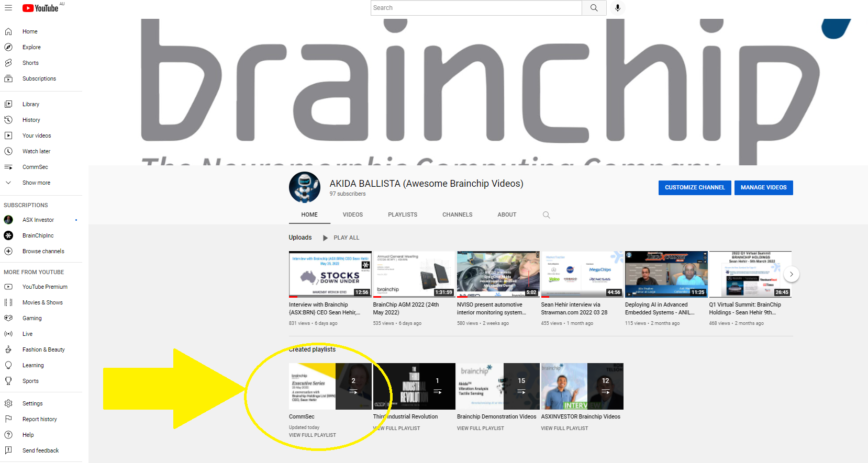
Task: Click the Search input field
Action: (476, 8)
